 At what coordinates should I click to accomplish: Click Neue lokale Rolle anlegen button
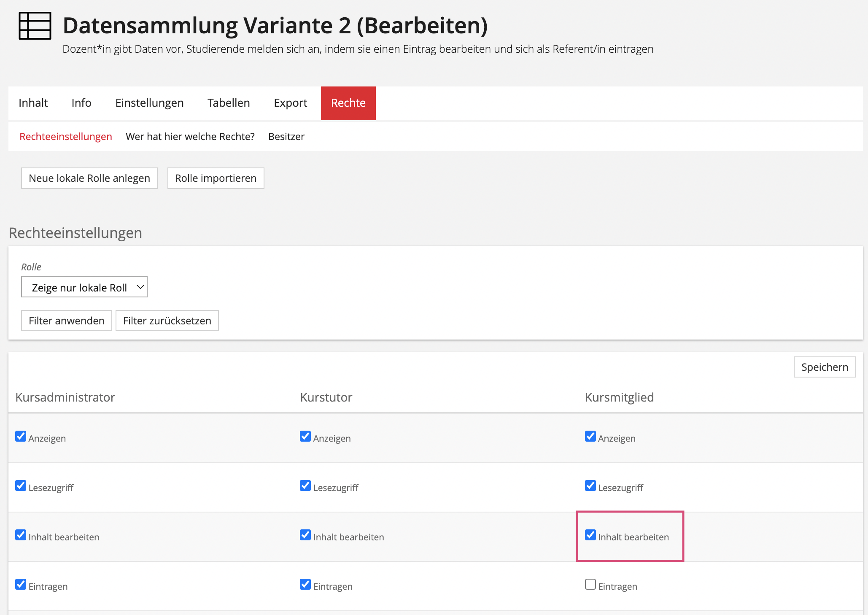(x=89, y=178)
